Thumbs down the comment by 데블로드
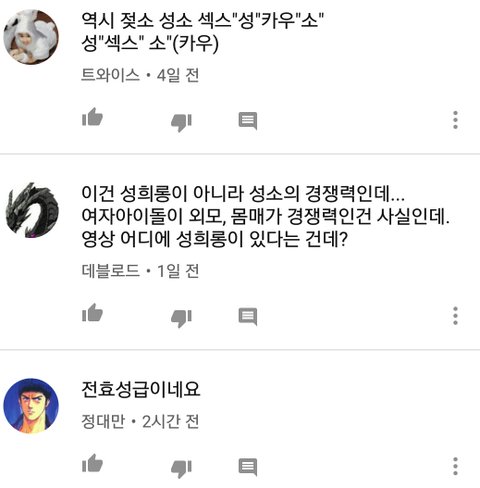 point(181,318)
